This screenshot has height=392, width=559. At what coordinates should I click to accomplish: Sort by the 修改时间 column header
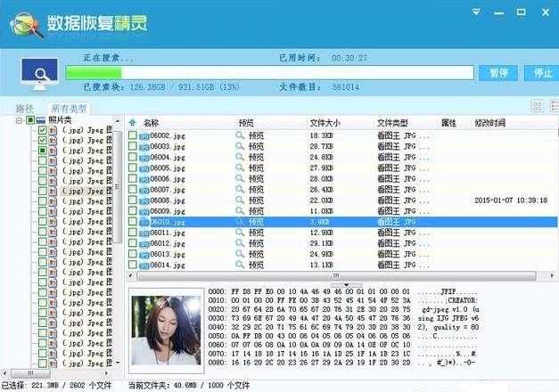489,123
